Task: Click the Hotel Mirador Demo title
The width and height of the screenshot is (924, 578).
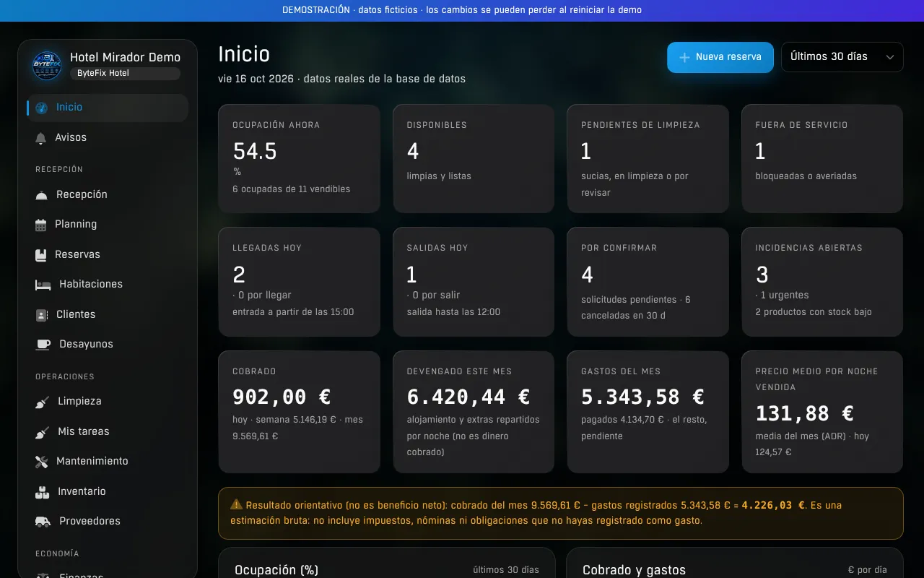Action: point(125,57)
